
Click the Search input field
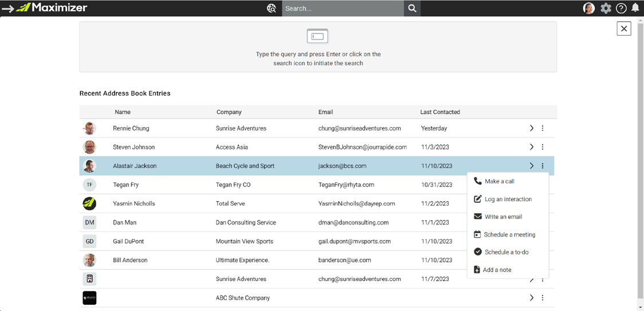click(x=343, y=8)
